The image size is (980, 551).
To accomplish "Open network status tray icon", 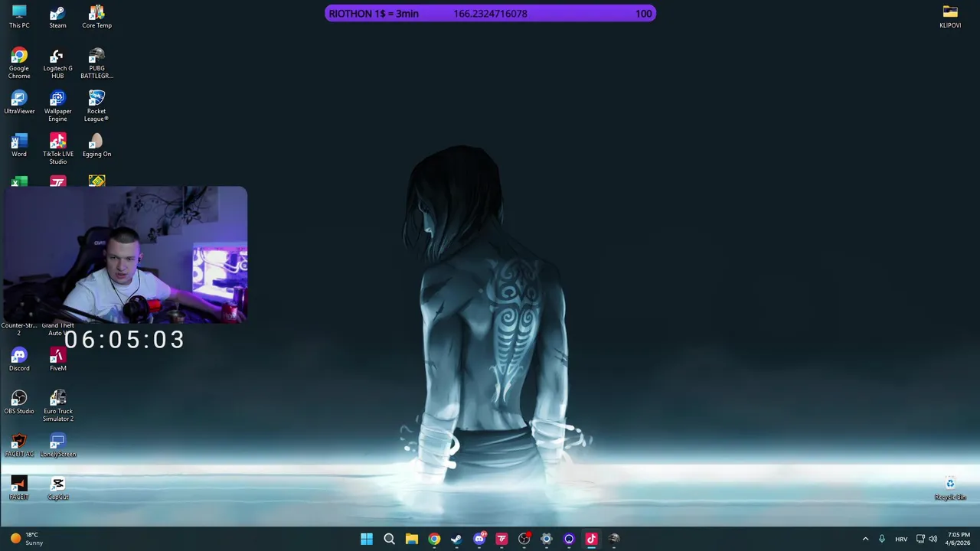I will [x=920, y=539].
